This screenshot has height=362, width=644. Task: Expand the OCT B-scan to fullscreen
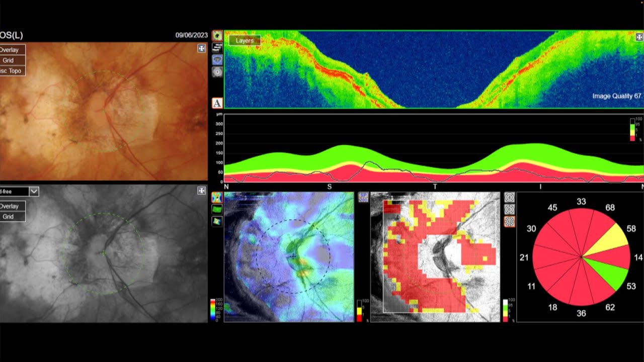pyautogui.click(x=639, y=37)
